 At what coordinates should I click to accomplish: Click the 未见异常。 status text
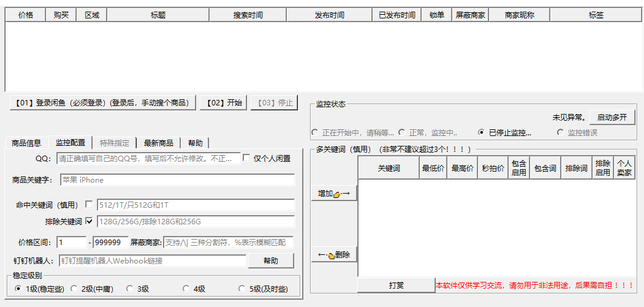pos(569,118)
